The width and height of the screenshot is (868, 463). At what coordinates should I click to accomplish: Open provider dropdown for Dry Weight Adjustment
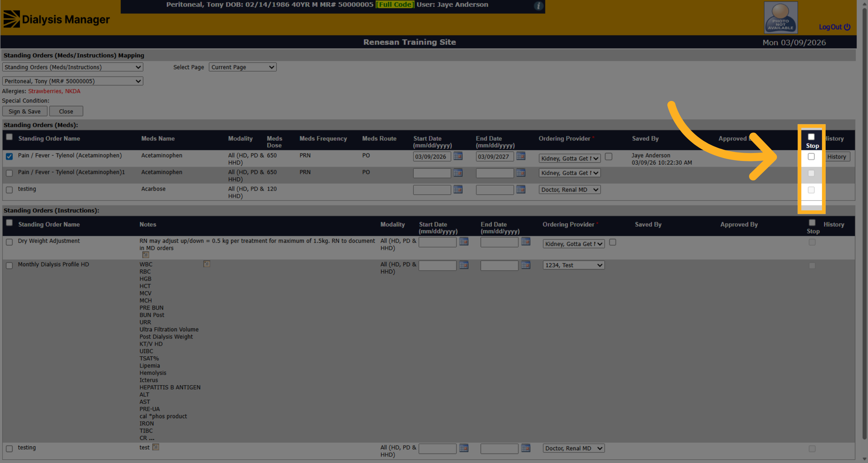click(x=574, y=244)
